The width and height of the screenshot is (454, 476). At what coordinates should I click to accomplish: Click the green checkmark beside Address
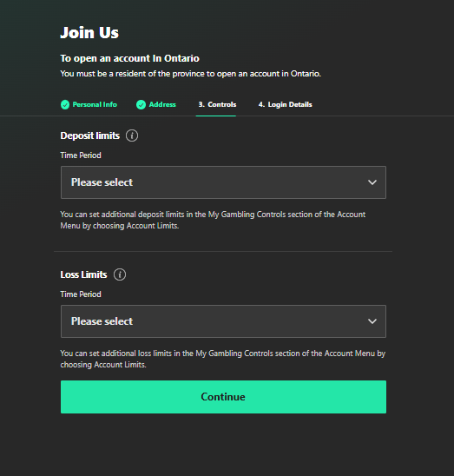[141, 105]
